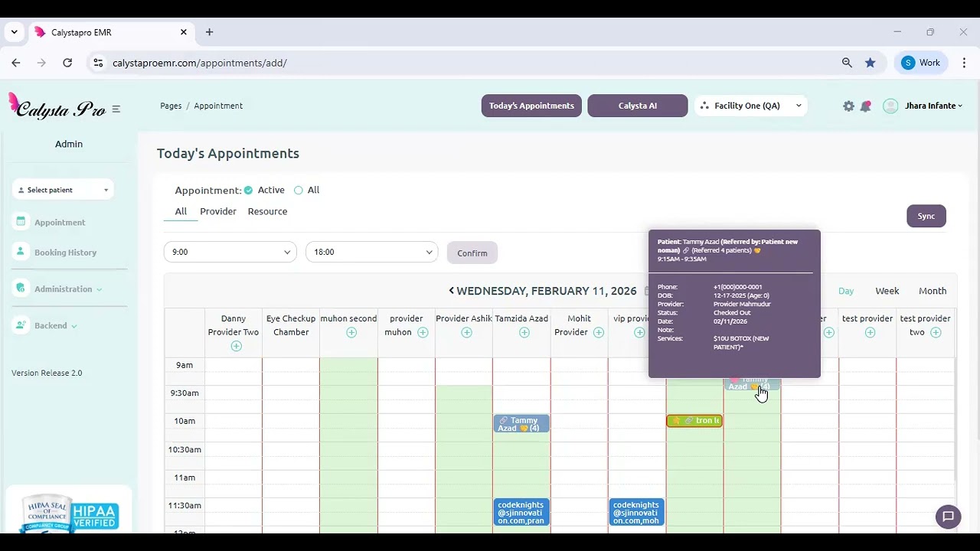Open browser zoom magnifier icon

coord(847,63)
